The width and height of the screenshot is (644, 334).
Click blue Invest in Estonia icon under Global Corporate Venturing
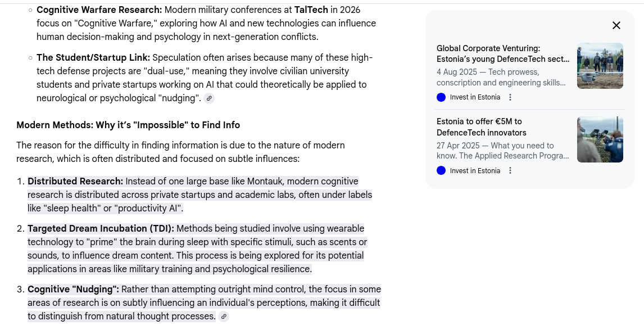(441, 97)
